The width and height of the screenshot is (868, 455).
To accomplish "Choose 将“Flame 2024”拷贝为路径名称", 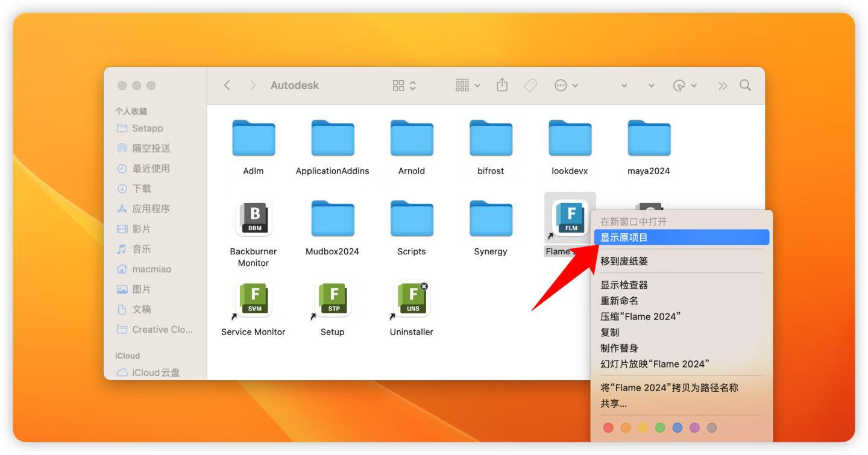I will coord(682,388).
